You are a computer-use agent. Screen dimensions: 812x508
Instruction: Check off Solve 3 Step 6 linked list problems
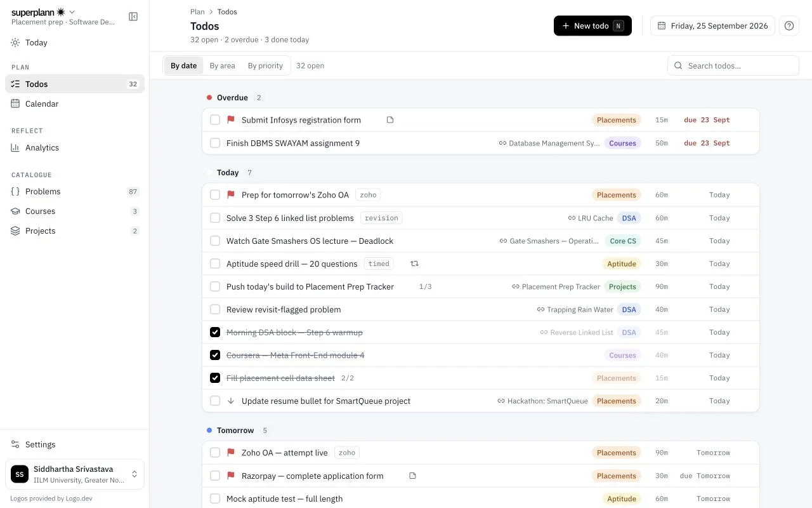click(x=215, y=218)
